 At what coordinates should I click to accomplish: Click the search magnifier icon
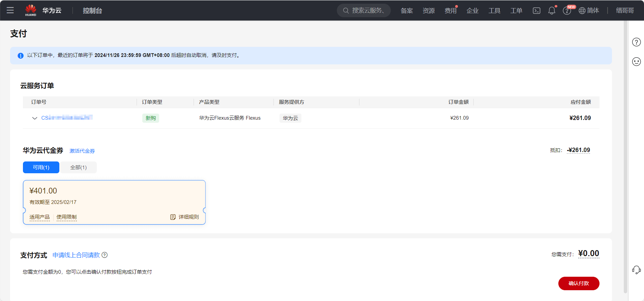pyautogui.click(x=346, y=11)
